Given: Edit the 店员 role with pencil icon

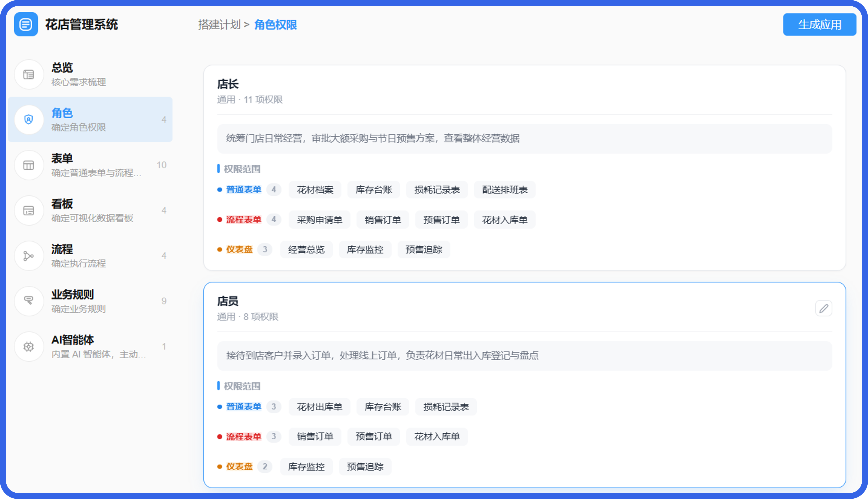Looking at the screenshot, I should [824, 309].
